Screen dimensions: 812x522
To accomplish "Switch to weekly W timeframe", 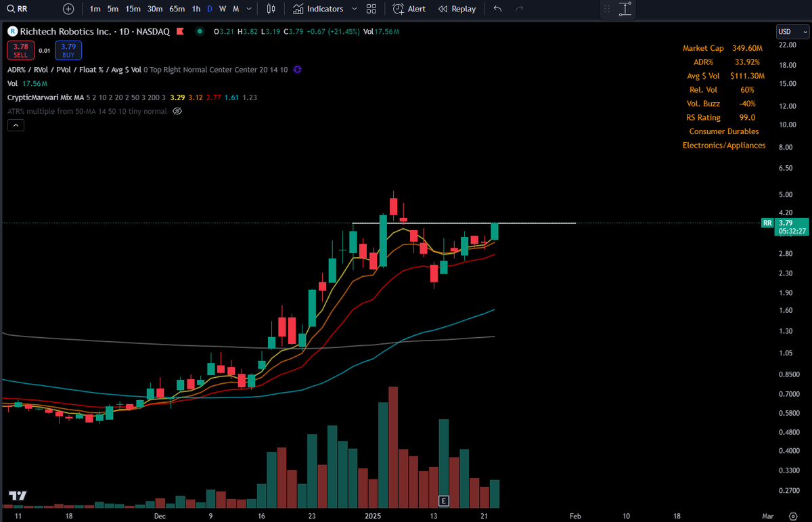I will click(x=222, y=9).
